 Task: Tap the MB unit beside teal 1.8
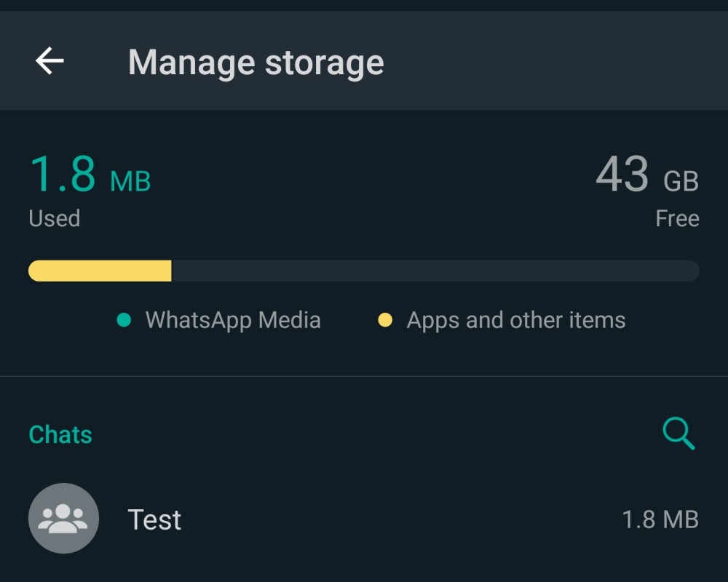[x=130, y=181]
